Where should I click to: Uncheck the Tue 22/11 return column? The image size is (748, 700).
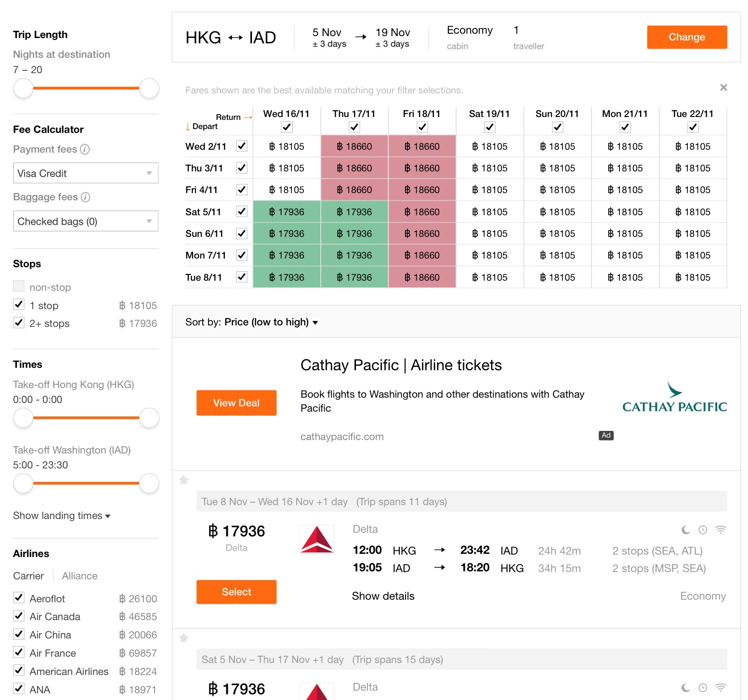pos(693,127)
